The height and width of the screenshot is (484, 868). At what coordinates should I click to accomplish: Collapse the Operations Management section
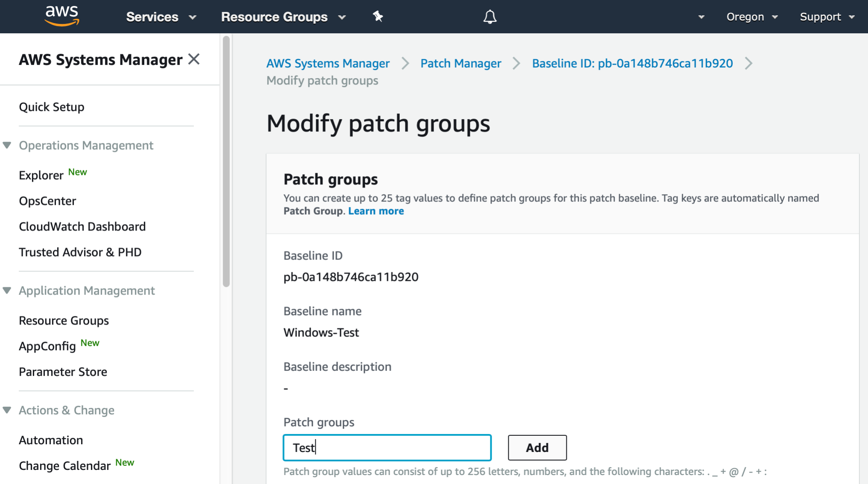[7, 145]
